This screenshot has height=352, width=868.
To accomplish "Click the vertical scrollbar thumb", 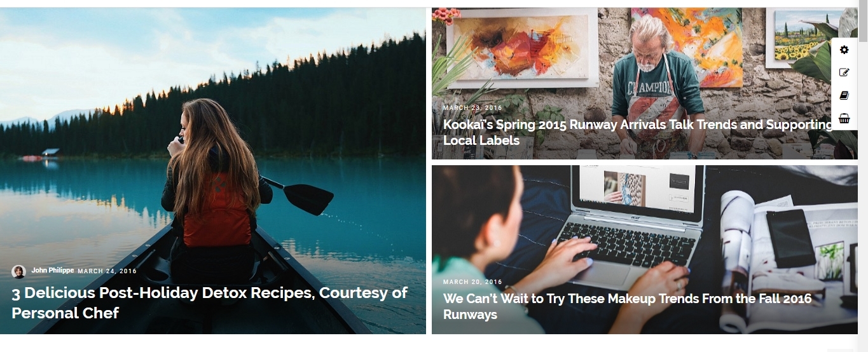I will [x=863, y=24].
